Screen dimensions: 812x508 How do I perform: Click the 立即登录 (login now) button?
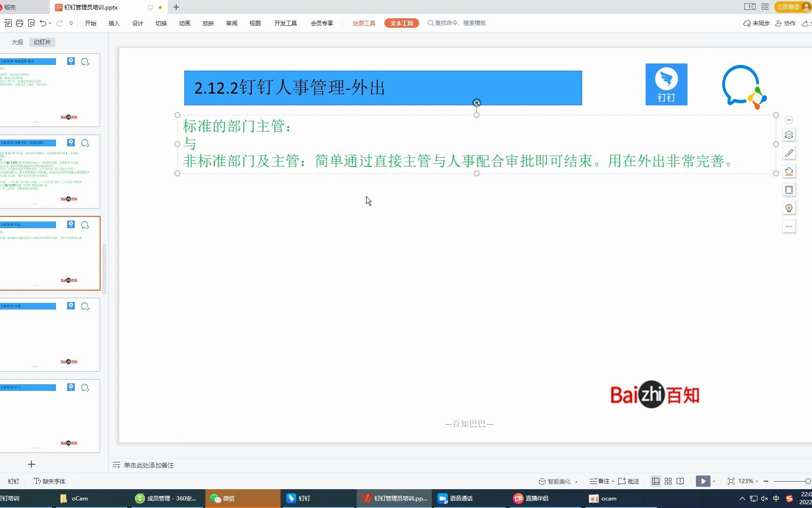[789, 7]
